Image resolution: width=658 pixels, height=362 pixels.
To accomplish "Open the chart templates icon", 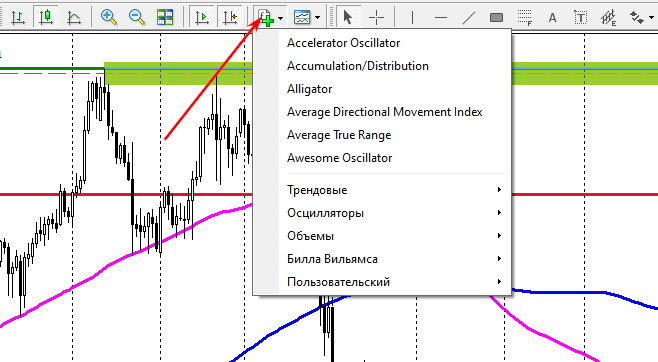I will click(x=302, y=17).
